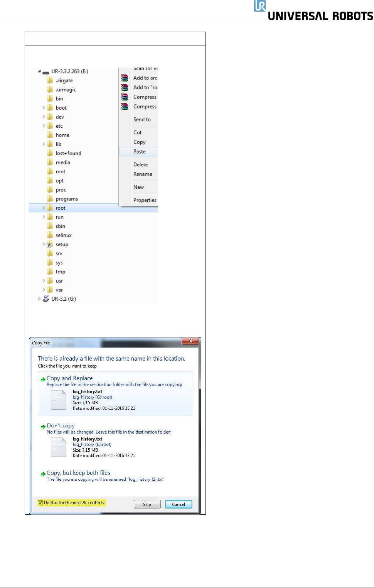The width and height of the screenshot is (374, 588).
Task: Click the mnt folder icon
Action: coord(50,171)
